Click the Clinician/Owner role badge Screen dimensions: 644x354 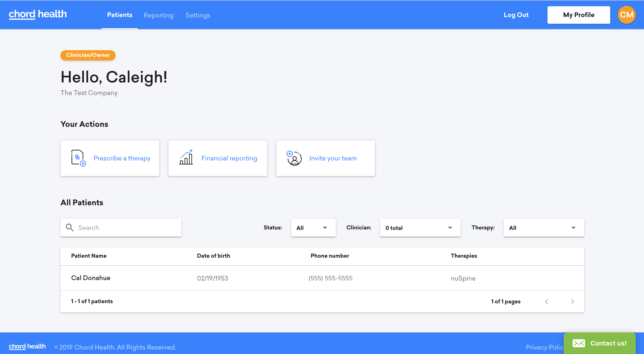88,55
